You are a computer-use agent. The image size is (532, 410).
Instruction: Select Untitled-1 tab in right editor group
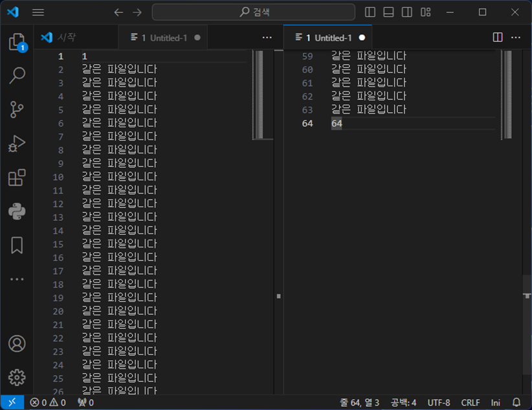[x=327, y=38]
